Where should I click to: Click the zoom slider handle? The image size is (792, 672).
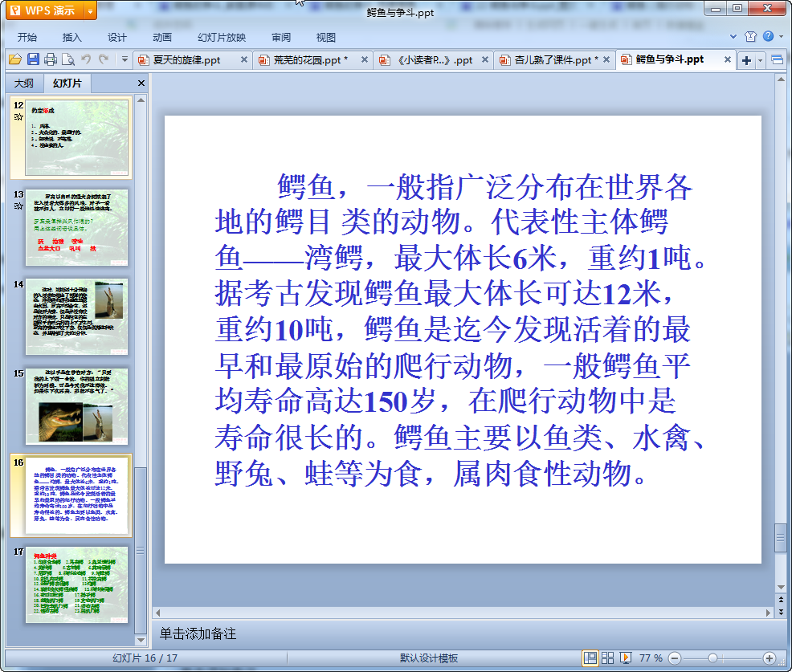click(x=712, y=658)
